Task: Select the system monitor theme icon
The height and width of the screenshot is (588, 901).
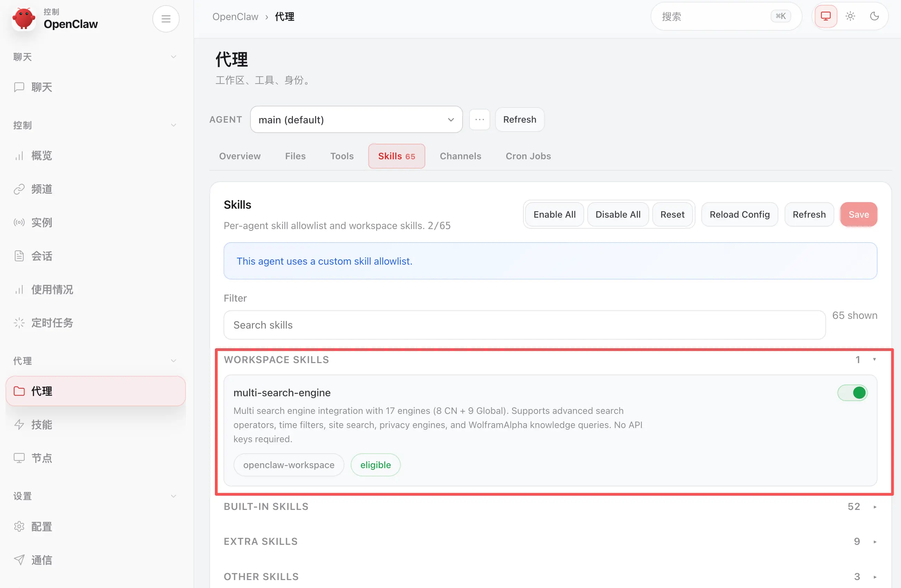Action: [825, 16]
